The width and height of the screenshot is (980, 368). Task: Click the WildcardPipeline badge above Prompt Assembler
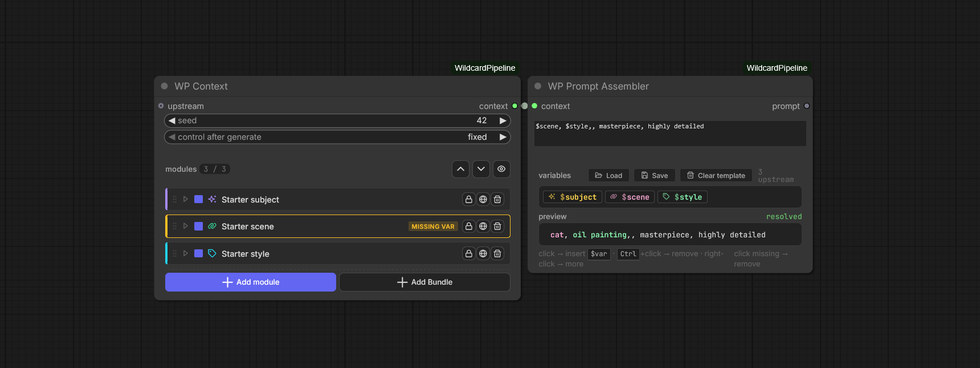777,68
